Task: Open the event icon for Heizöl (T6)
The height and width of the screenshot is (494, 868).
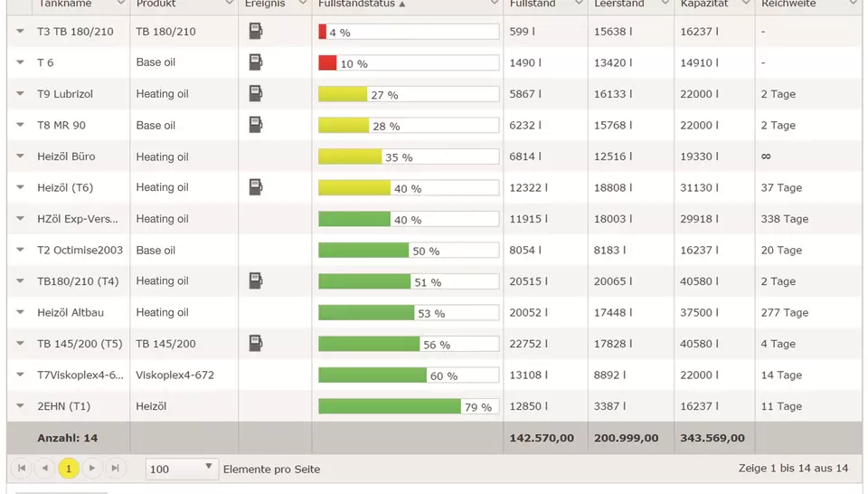Action: click(256, 187)
